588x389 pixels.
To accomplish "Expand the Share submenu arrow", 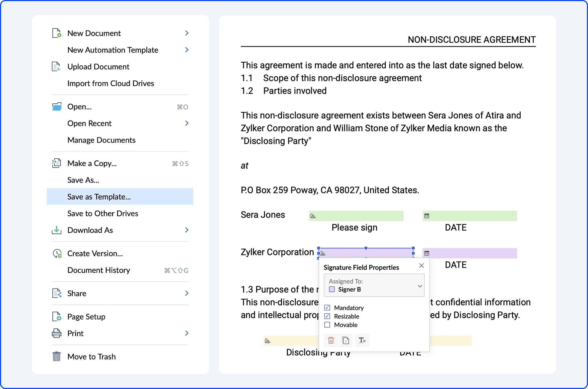I will [x=187, y=293].
